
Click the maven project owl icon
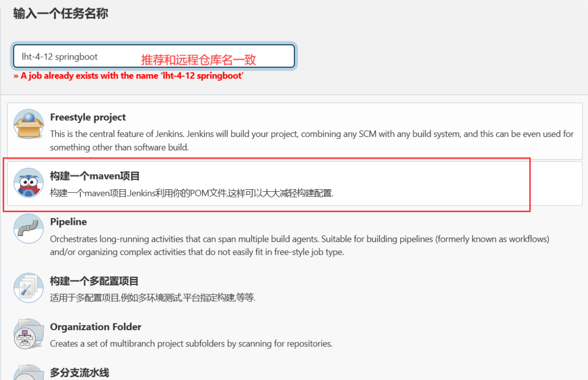point(29,183)
